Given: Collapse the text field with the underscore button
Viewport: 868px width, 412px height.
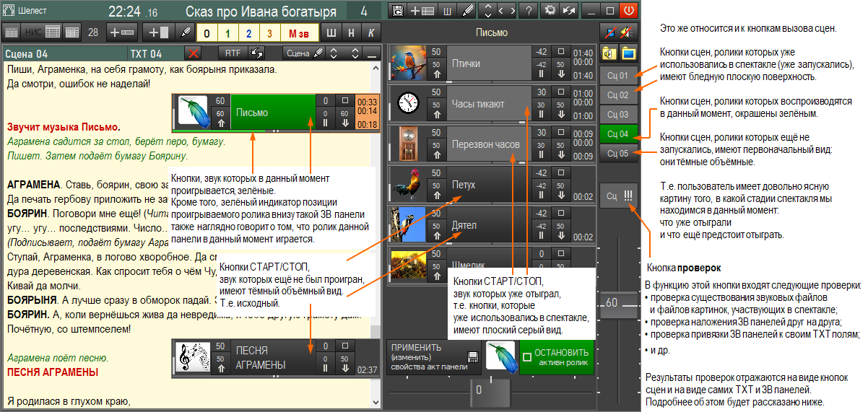Looking at the screenshot, I should (x=371, y=53).
